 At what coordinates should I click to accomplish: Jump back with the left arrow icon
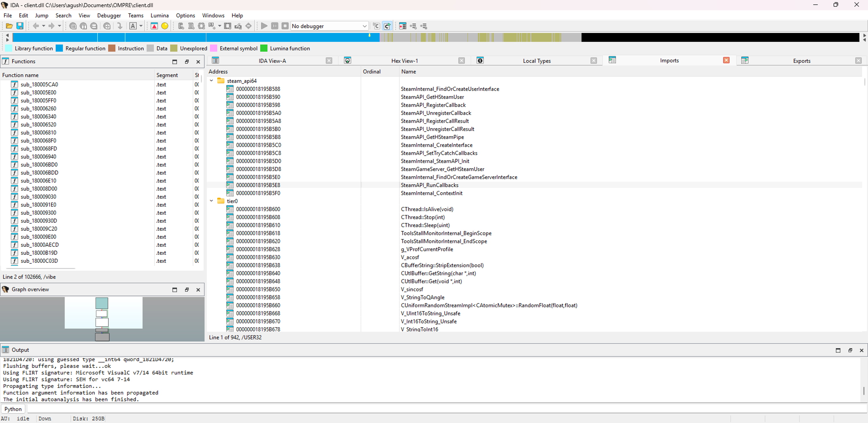[36, 26]
